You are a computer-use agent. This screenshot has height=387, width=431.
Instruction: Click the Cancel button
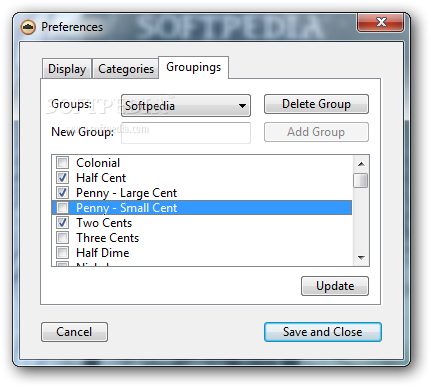click(74, 332)
